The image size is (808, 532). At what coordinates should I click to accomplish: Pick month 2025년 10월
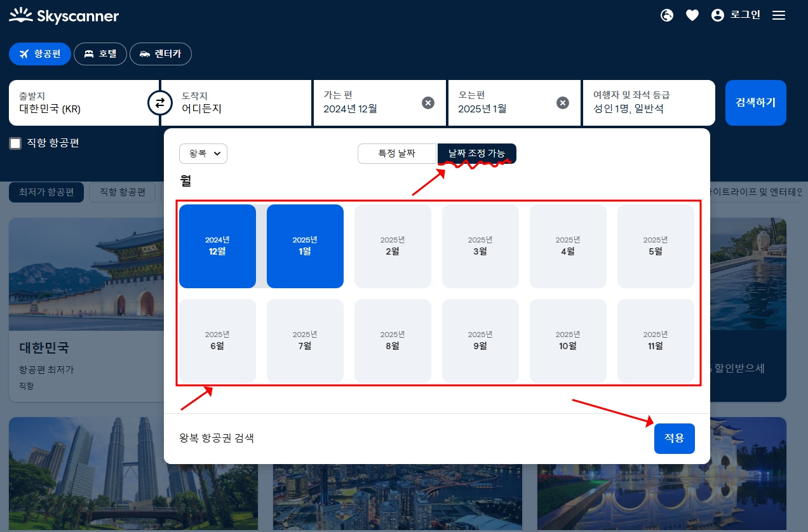pos(568,341)
